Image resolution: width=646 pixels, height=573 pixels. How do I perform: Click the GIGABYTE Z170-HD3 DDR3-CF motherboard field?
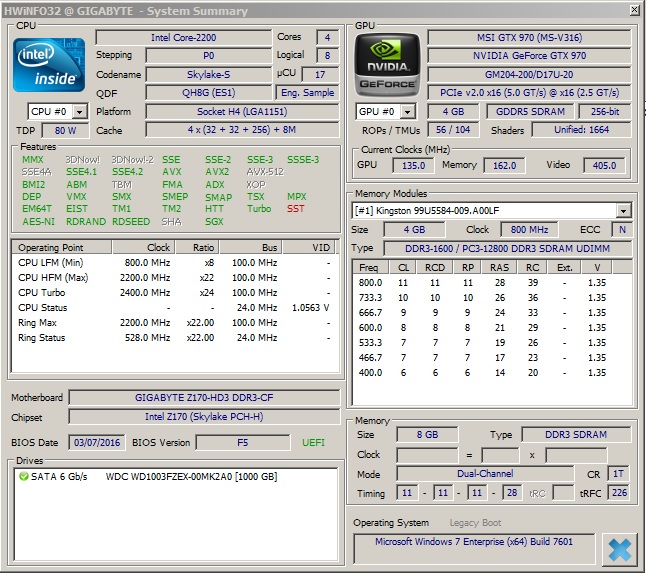pos(204,398)
